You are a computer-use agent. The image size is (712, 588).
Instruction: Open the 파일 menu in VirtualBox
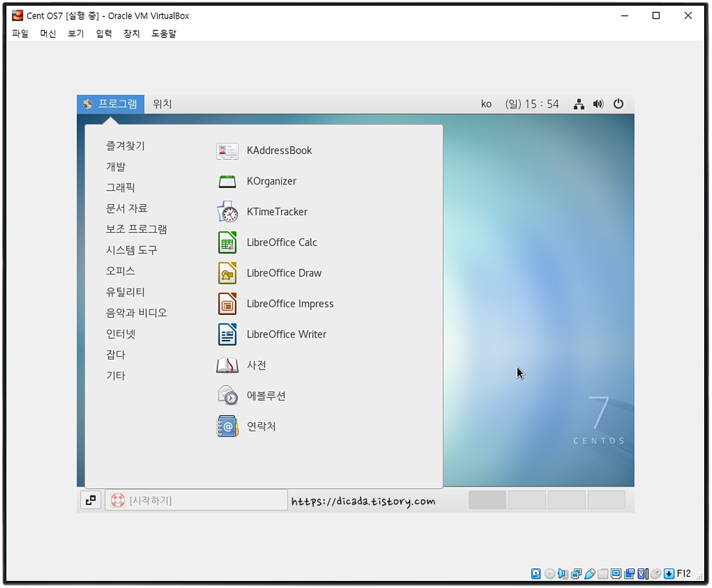[20, 33]
